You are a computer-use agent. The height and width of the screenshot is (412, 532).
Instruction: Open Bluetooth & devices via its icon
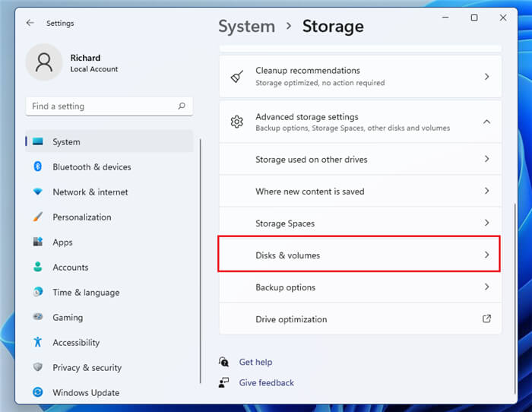click(38, 166)
